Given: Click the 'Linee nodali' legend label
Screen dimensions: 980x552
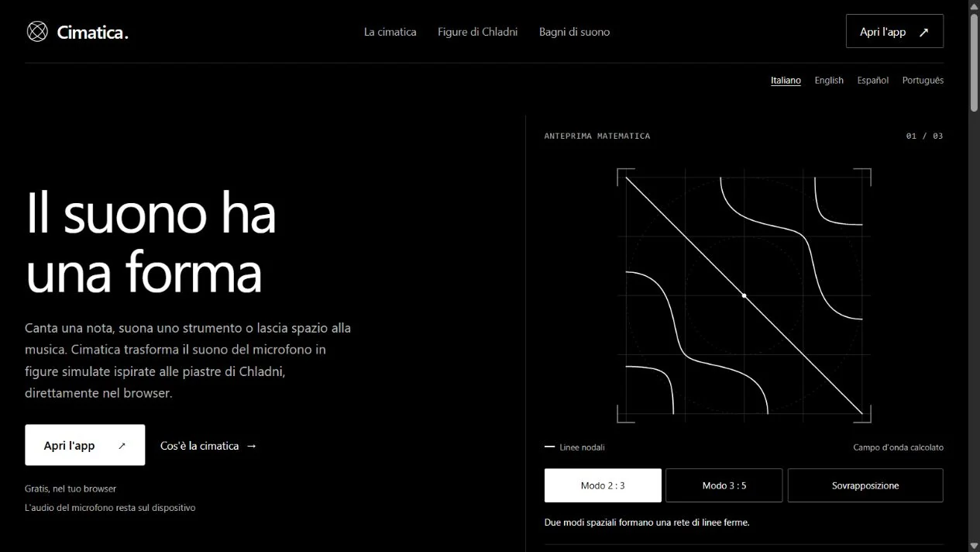Looking at the screenshot, I should click(x=582, y=447).
